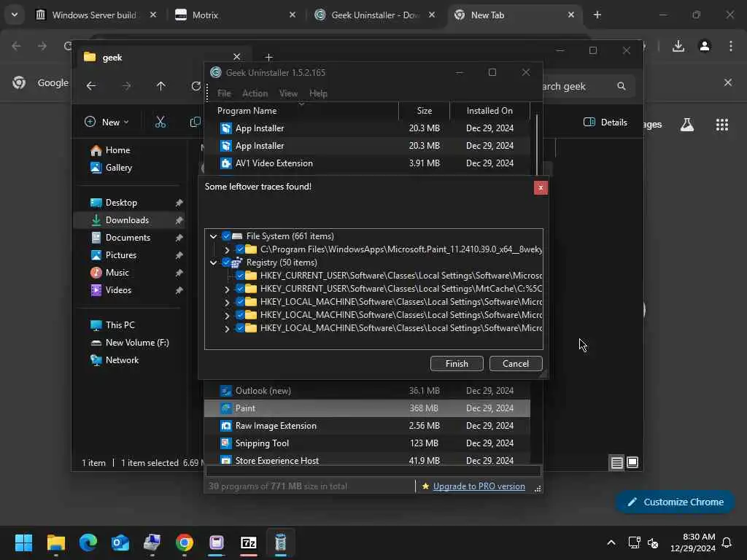This screenshot has width=747, height=560.
Task: Uncheck HKEY_CURRENT_USER MrtCache registry entry checkbox
Action: (x=239, y=289)
